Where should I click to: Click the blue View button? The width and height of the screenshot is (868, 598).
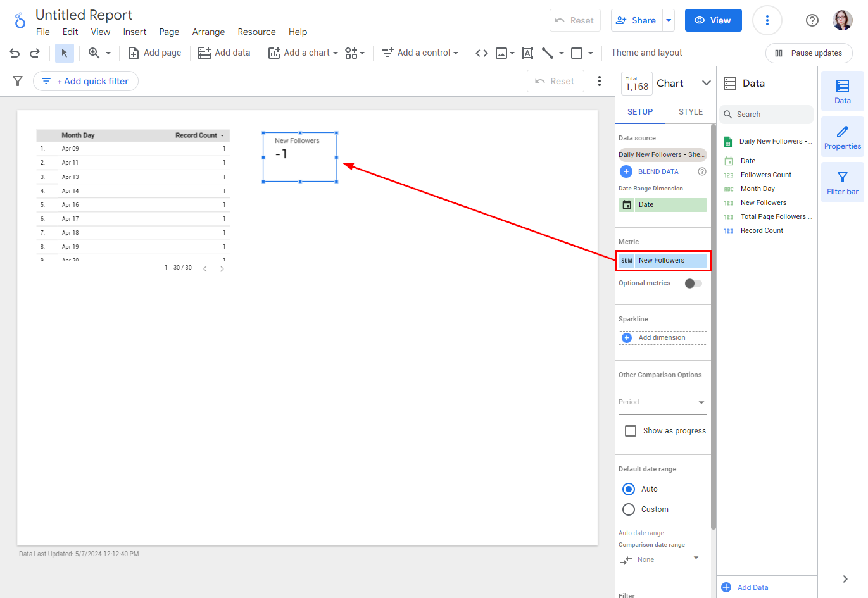point(713,20)
